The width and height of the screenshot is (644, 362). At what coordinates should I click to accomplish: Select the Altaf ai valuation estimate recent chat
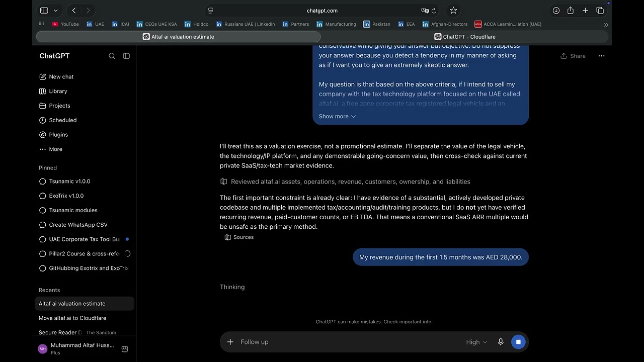click(x=85, y=304)
